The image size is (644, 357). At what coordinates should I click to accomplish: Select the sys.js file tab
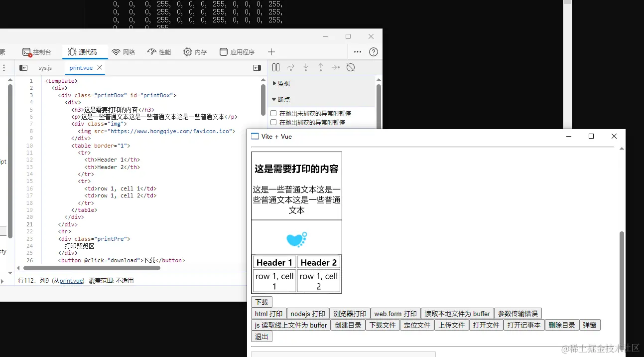[x=45, y=68]
